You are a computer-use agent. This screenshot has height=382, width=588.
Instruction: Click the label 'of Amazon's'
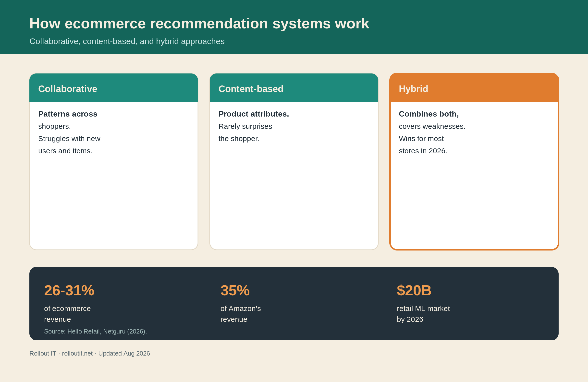241,309
